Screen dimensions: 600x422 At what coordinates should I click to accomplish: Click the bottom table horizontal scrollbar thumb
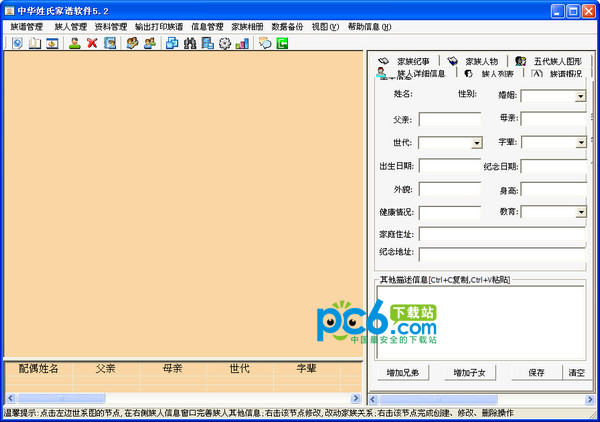[x=61, y=398]
